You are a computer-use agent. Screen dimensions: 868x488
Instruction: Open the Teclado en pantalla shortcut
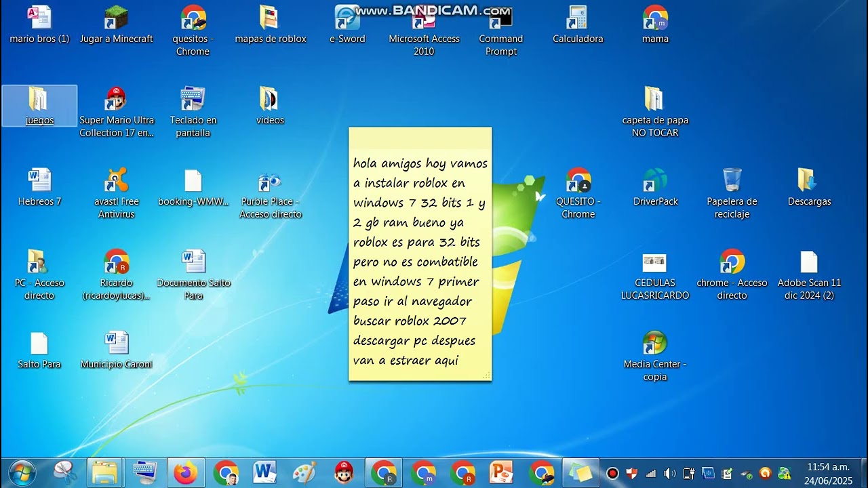(193, 112)
